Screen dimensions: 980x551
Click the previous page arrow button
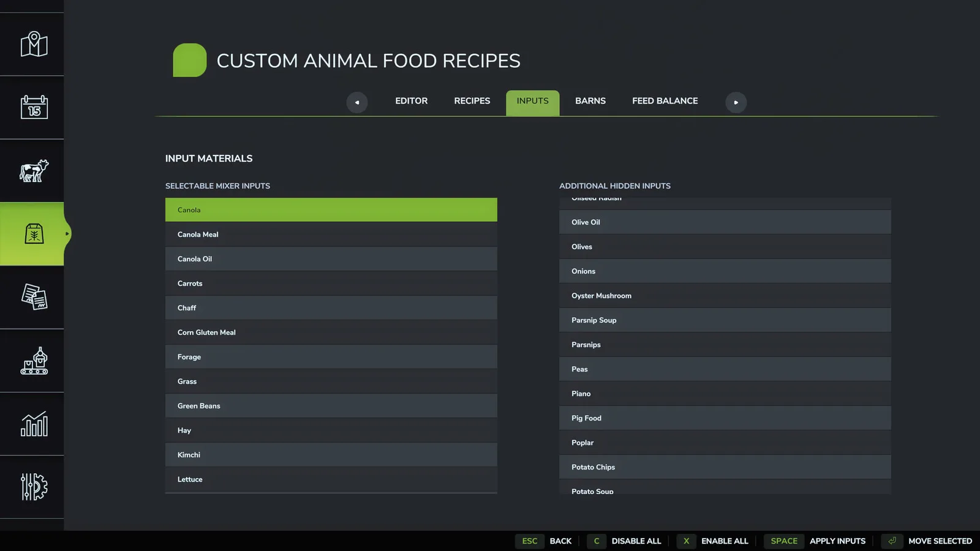pos(357,102)
